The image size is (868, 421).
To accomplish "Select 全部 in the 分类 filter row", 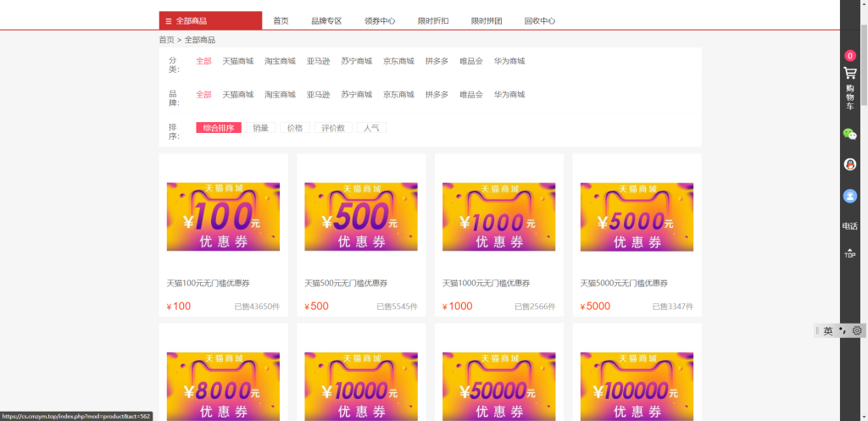I will point(203,61).
